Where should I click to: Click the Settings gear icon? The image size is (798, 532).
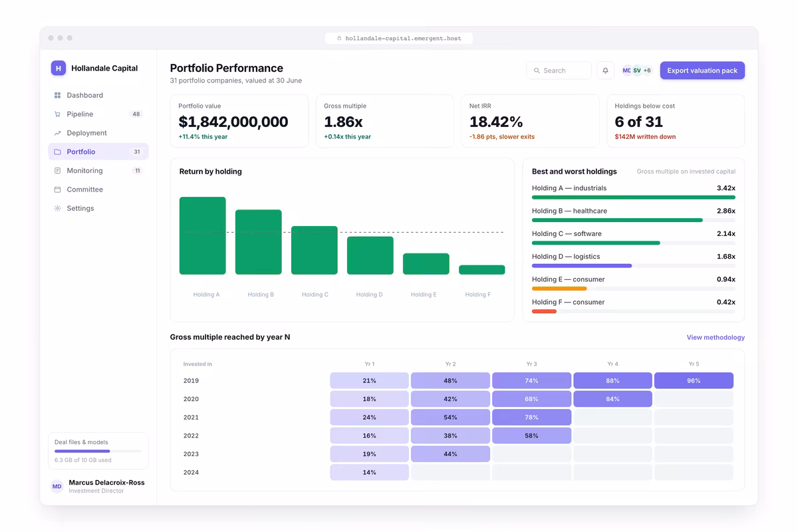pyautogui.click(x=57, y=208)
